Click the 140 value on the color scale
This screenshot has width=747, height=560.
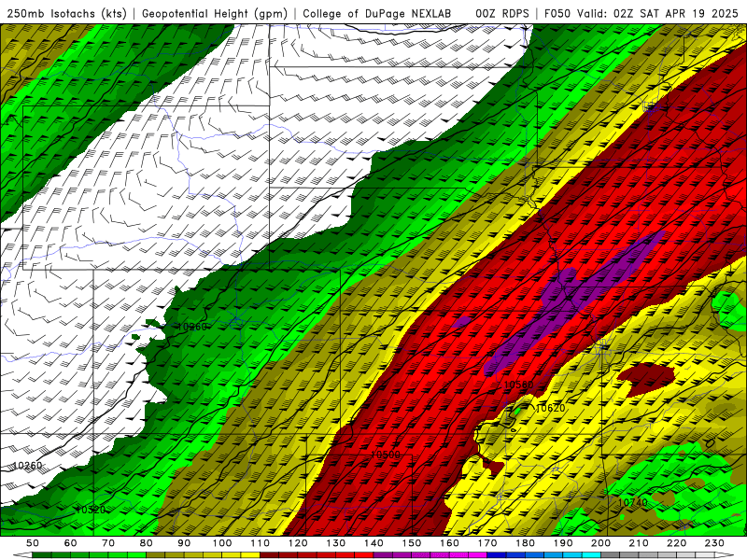pos(373,543)
